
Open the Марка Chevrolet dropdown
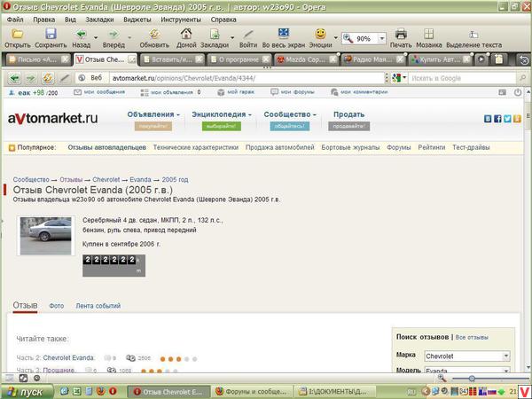pos(467,356)
